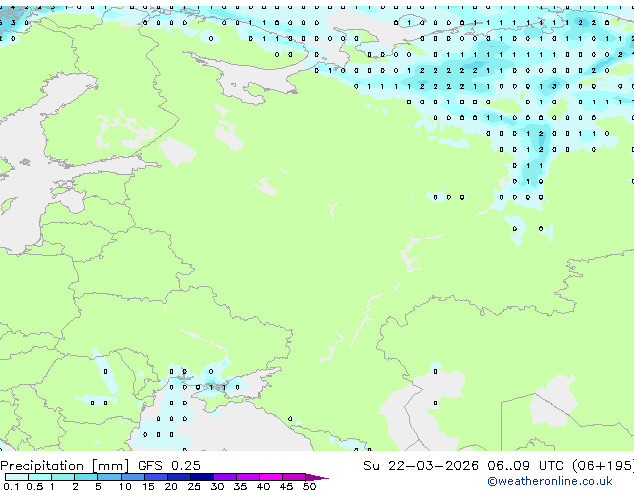
Task: Click the 25 mm dark navy swatch
Action: tap(202, 477)
